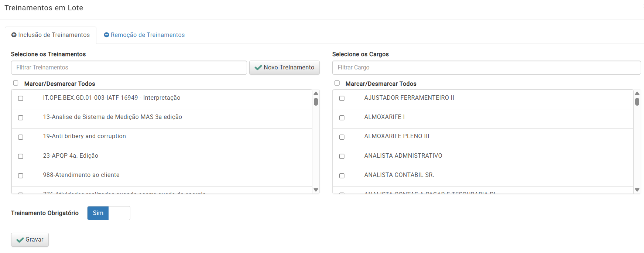Click into the Filtrar Cargo field

coord(486,68)
